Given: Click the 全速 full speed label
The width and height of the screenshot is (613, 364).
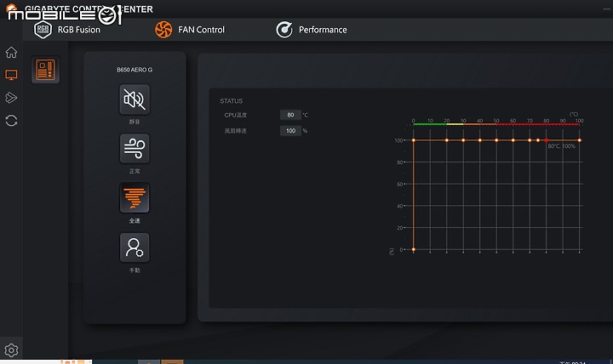Looking at the screenshot, I should pos(135,220).
